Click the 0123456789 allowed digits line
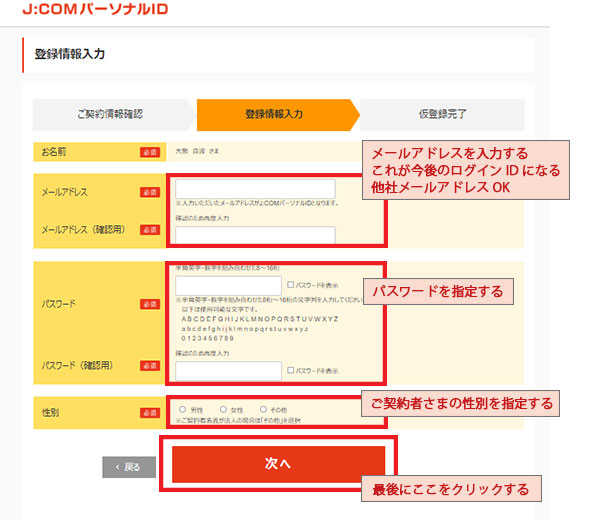Screen dimensions: 600x520 coord(207,338)
